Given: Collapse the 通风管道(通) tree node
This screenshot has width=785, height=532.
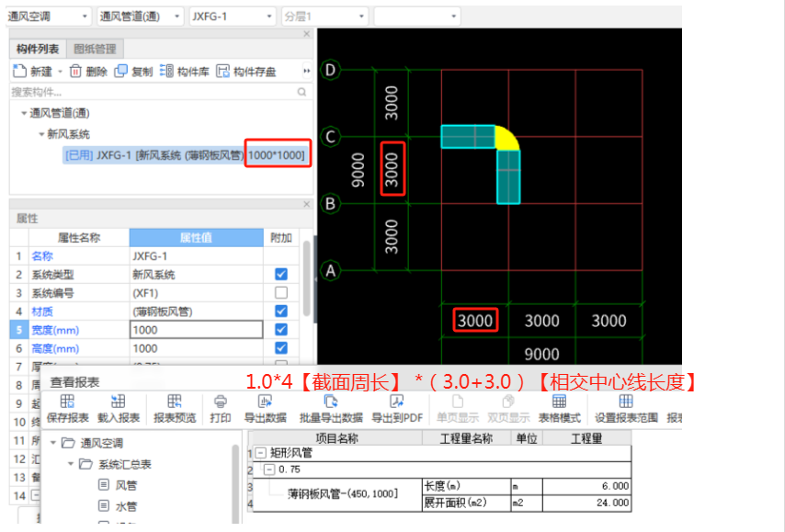Looking at the screenshot, I should click(x=24, y=113).
